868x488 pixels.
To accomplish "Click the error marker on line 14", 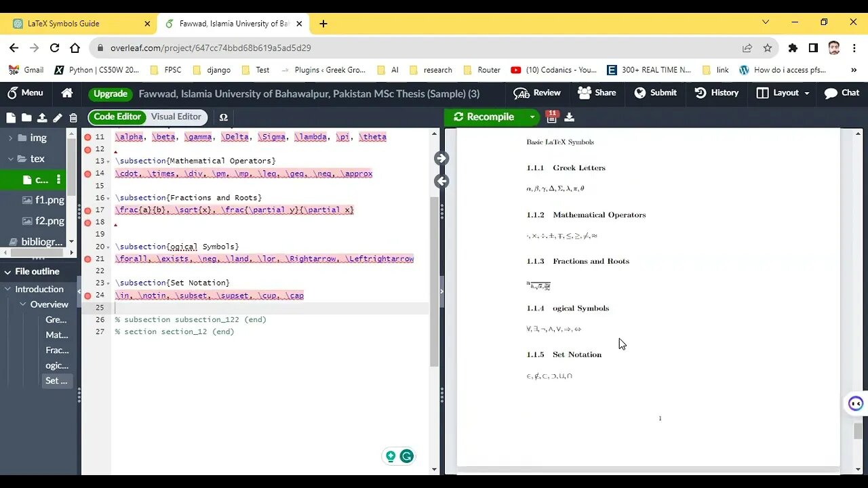I will tap(87, 174).
